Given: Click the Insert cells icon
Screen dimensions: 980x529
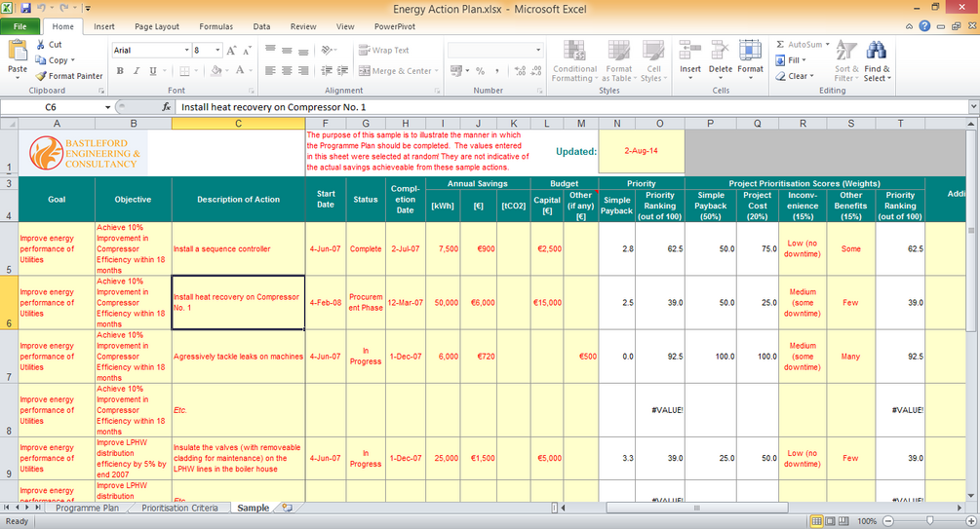Looking at the screenshot, I should (690, 52).
